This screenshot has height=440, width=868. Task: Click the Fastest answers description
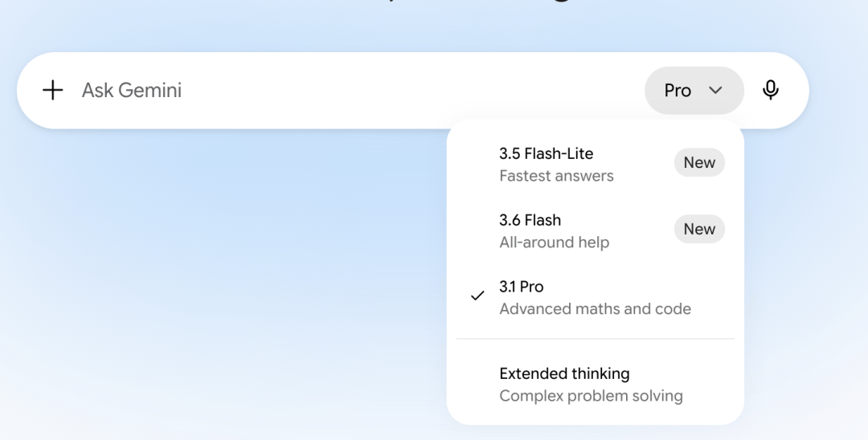[x=556, y=176]
